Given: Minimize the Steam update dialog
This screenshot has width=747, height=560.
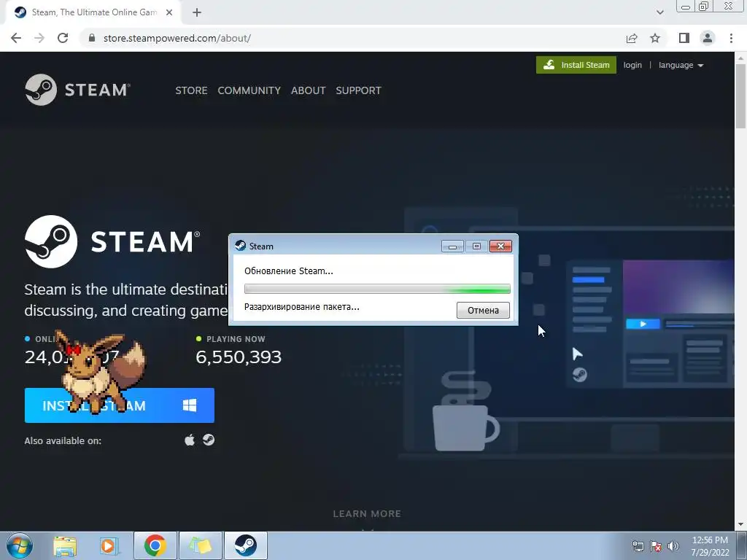Looking at the screenshot, I should coord(452,246).
